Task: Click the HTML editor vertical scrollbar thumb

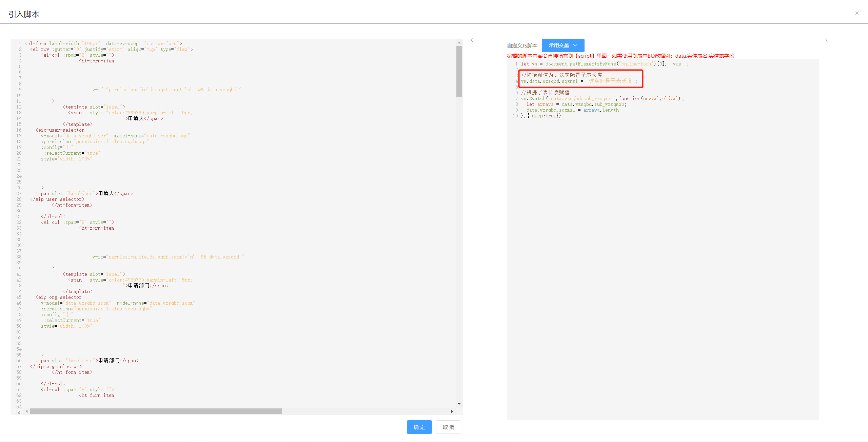Action: 459,71
